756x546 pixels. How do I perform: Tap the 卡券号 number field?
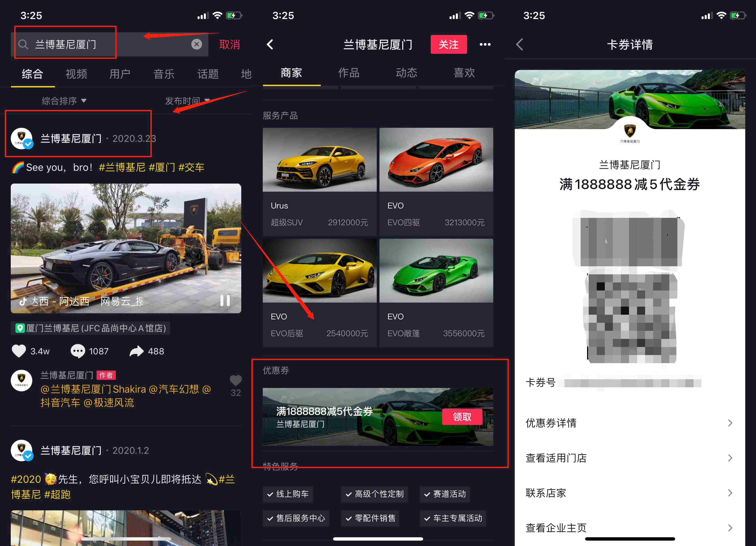[x=613, y=383]
